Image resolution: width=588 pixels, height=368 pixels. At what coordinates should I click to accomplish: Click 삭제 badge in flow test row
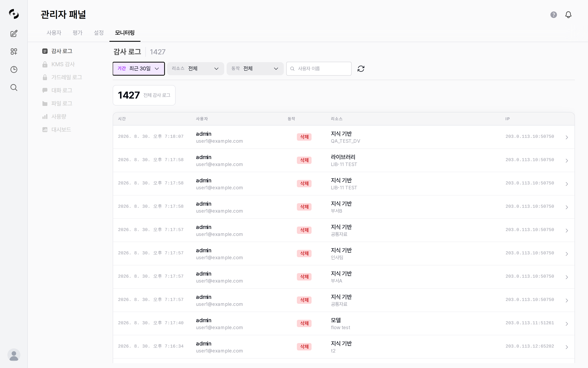point(304,323)
